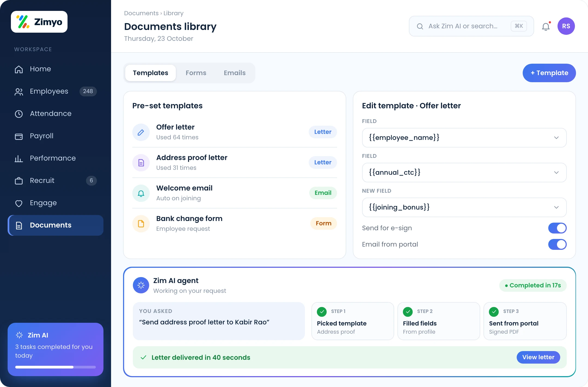Click Letter tag on Address proof letter row
This screenshot has width=588, height=387.
[323, 162]
